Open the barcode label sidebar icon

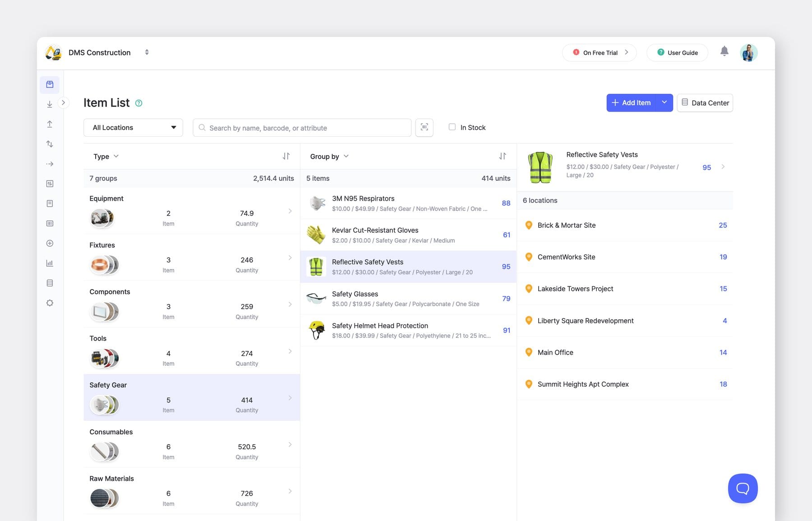50,223
